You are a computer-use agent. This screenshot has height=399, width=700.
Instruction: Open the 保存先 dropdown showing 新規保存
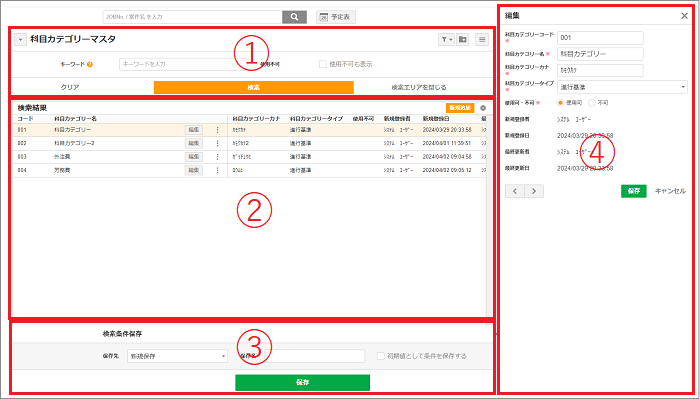177,356
